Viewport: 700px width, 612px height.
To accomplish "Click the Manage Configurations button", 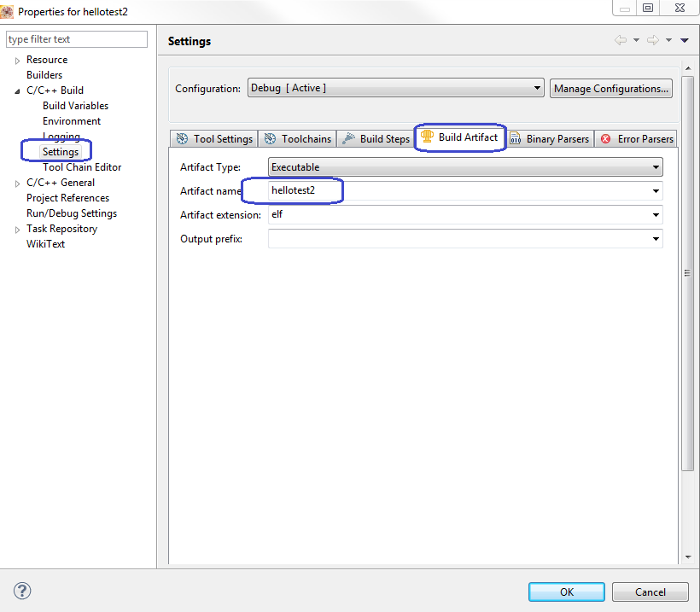I will click(x=610, y=89).
